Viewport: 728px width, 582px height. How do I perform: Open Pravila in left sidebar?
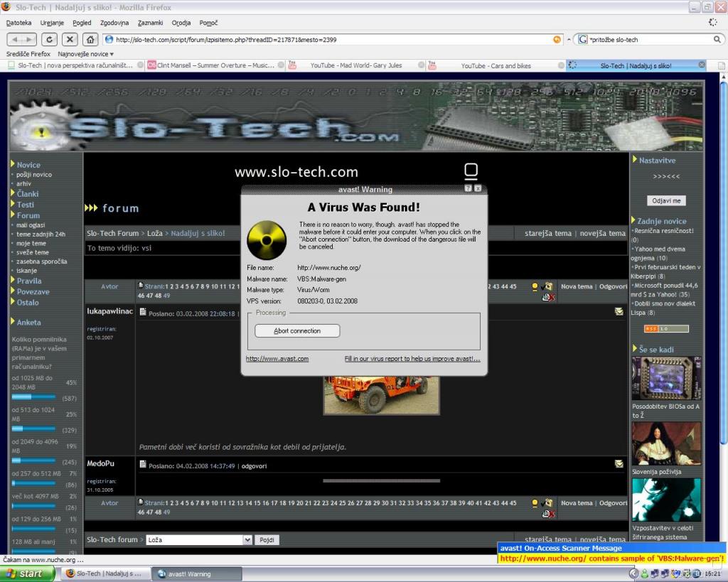pyautogui.click(x=28, y=281)
